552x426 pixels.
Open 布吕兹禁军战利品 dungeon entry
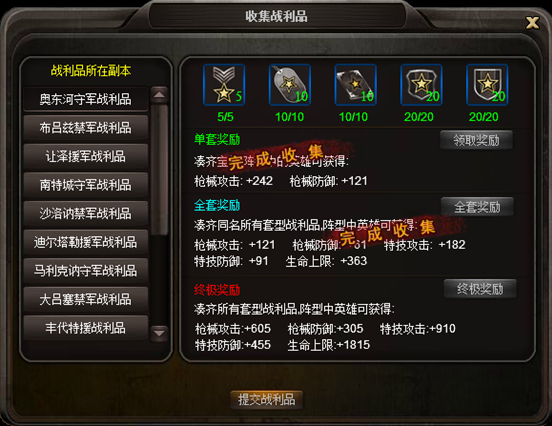[x=86, y=128]
